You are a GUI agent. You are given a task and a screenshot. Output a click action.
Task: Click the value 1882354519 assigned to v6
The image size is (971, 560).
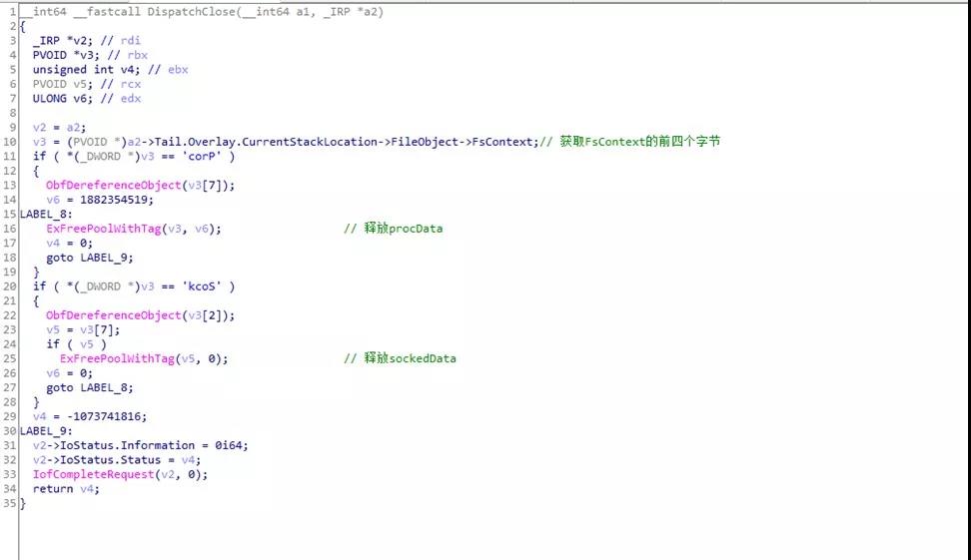click(x=114, y=200)
